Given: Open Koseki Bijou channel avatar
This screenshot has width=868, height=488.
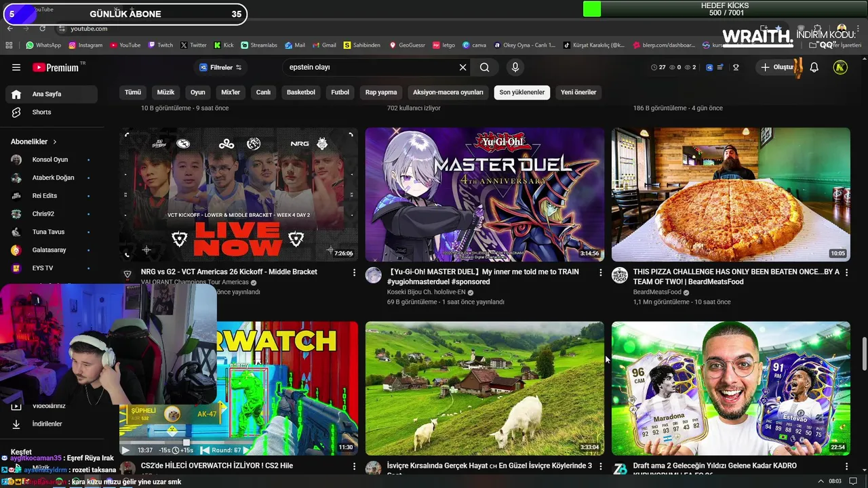Looking at the screenshot, I should point(374,275).
